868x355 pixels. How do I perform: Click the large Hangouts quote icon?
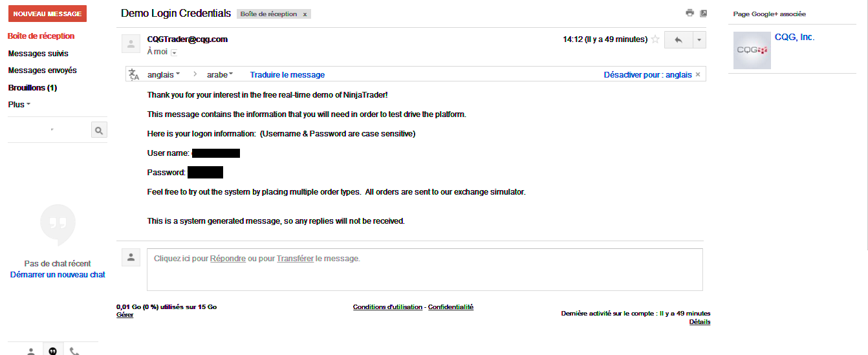(58, 224)
